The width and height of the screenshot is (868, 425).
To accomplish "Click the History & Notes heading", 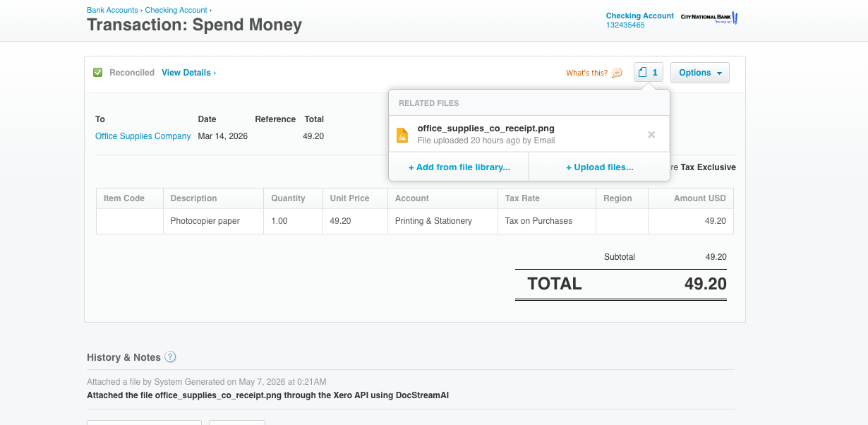I will coord(123,357).
